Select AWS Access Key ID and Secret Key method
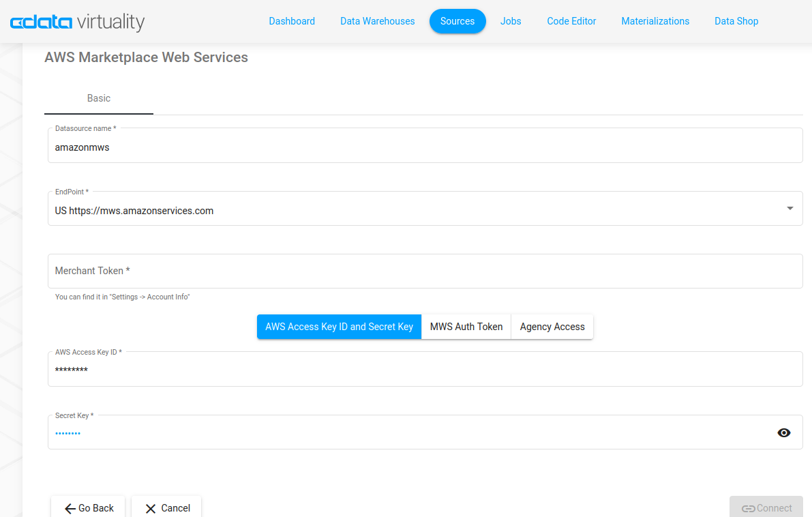The height and width of the screenshot is (517, 812). click(x=339, y=327)
